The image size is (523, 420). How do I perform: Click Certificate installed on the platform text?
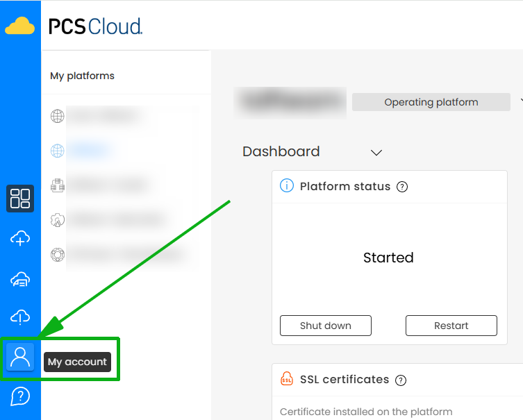click(366, 412)
